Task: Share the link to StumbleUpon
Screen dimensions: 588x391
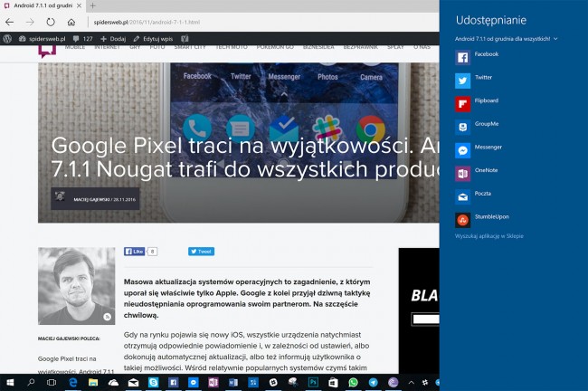Action: (482, 220)
